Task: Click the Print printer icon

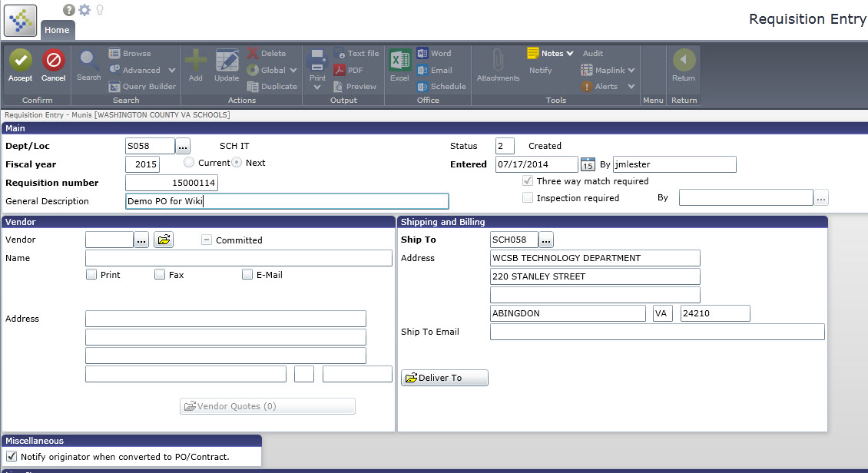Action: tap(317, 60)
